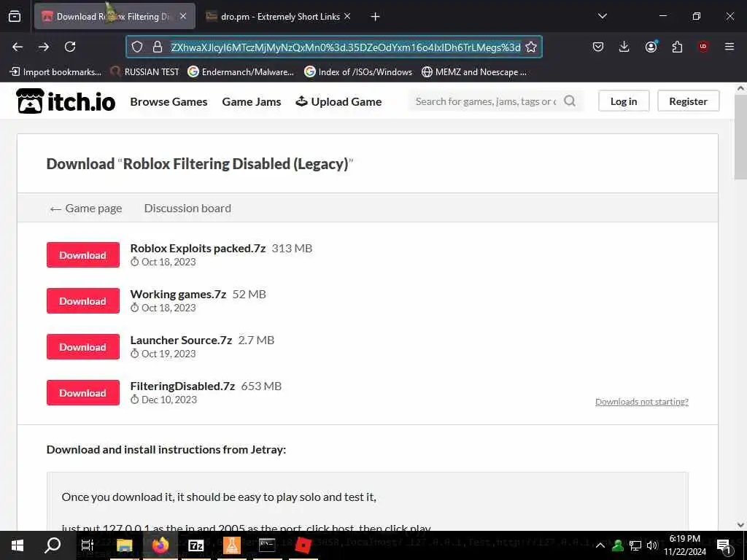Close the dro.pm tab

coord(347,16)
